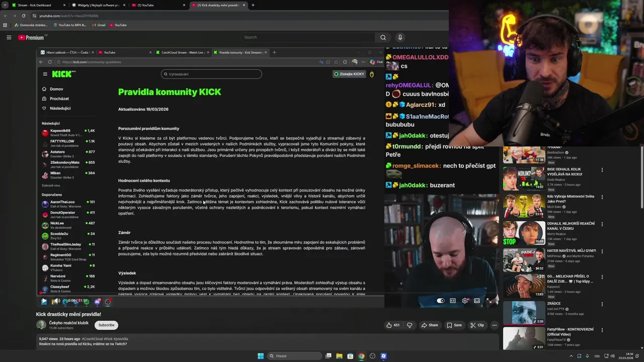Image resolution: width=644 pixels, height=362 pixels.
Task: Open Roblox app from taskbar
Action: coord(383,356)
